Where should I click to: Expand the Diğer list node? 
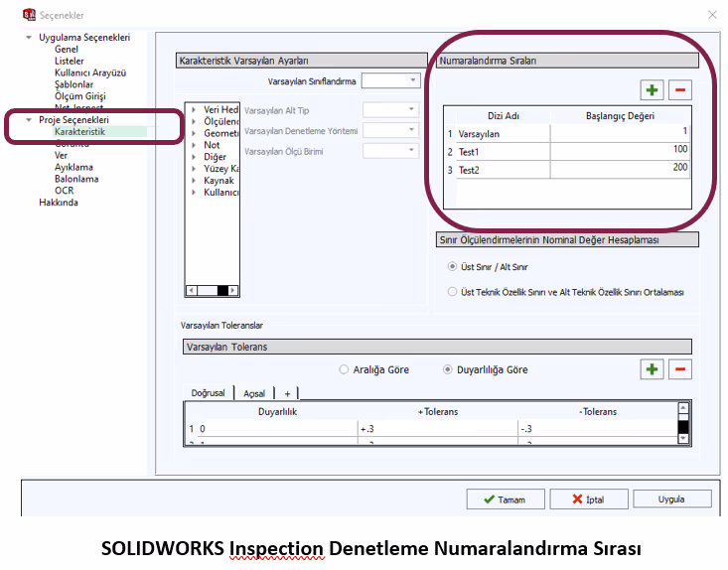193,157
